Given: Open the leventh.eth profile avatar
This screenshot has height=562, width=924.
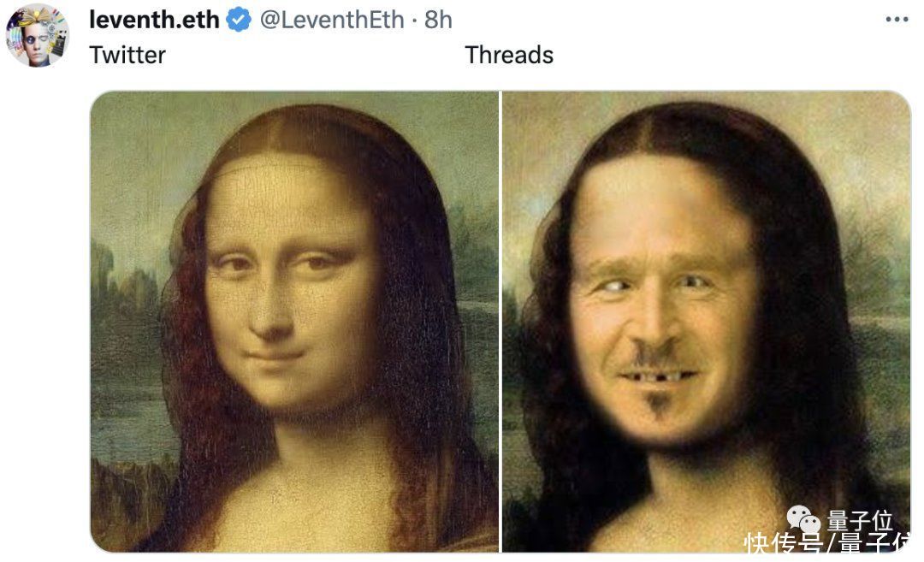Looking at the screenshot, I should click(38, 35).
